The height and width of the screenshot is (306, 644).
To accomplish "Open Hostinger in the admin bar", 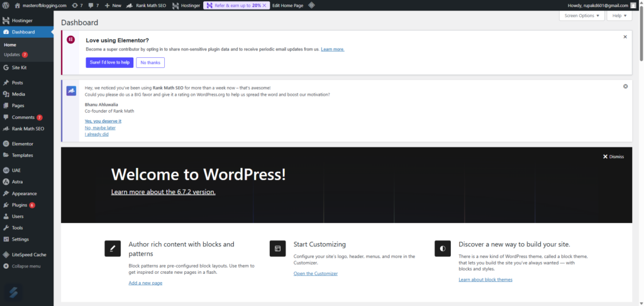I will (x=186, y=5).
